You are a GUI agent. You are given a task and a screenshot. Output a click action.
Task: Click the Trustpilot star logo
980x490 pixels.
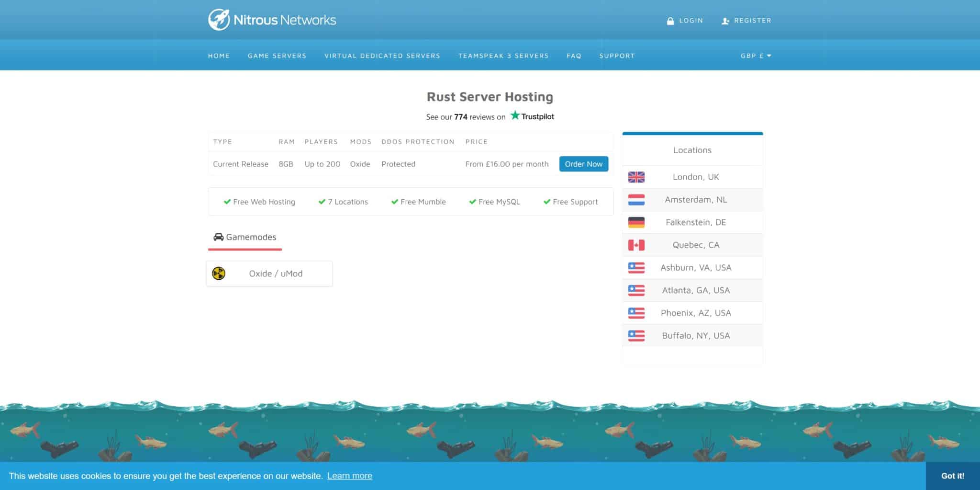(515, 115)
